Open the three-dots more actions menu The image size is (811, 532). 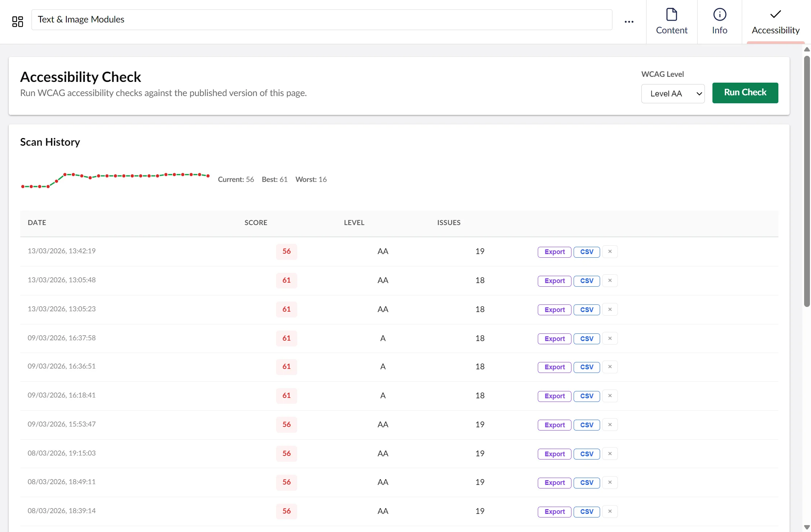click(629, 22)
